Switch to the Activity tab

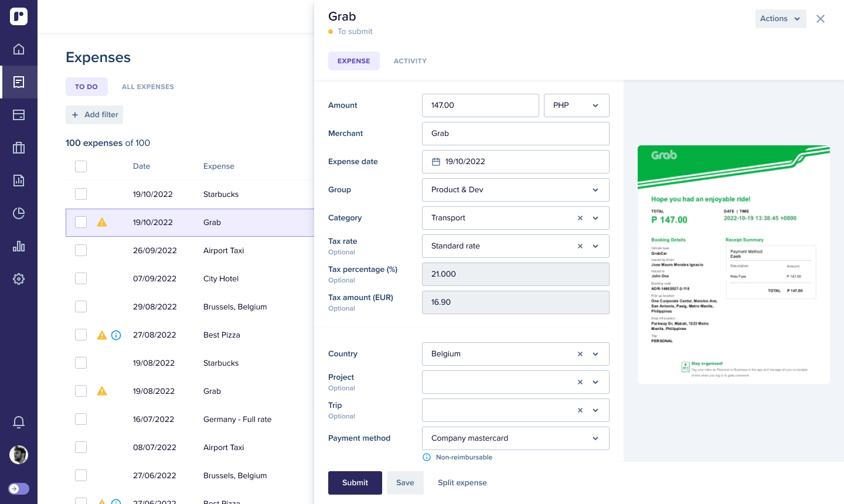click(x=410, y=61)
